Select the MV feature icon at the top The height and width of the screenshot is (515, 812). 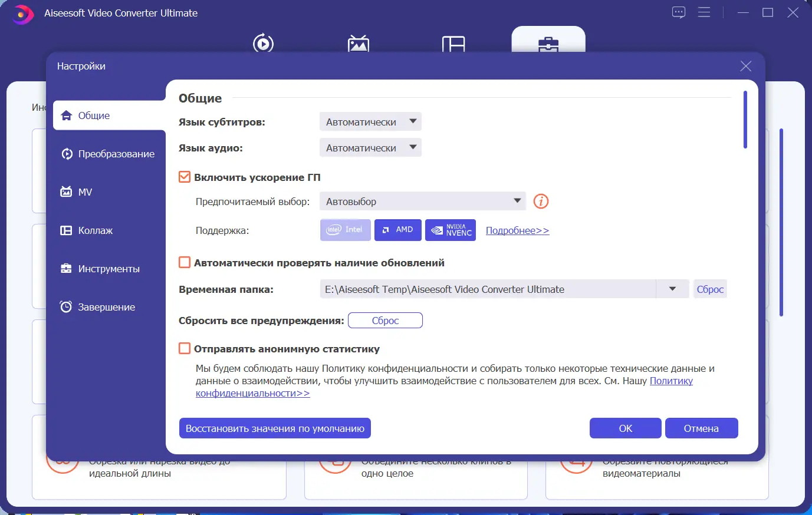click(x=360, y=44)
